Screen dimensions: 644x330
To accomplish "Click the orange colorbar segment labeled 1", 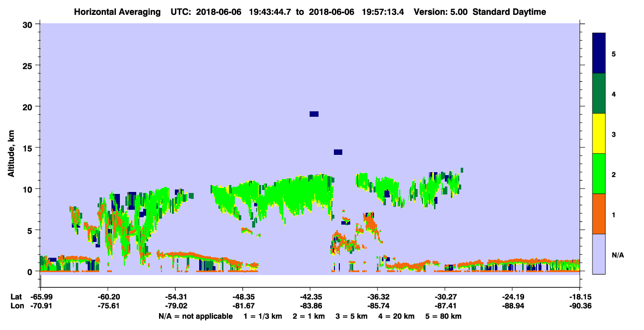I will coord(599,214).
